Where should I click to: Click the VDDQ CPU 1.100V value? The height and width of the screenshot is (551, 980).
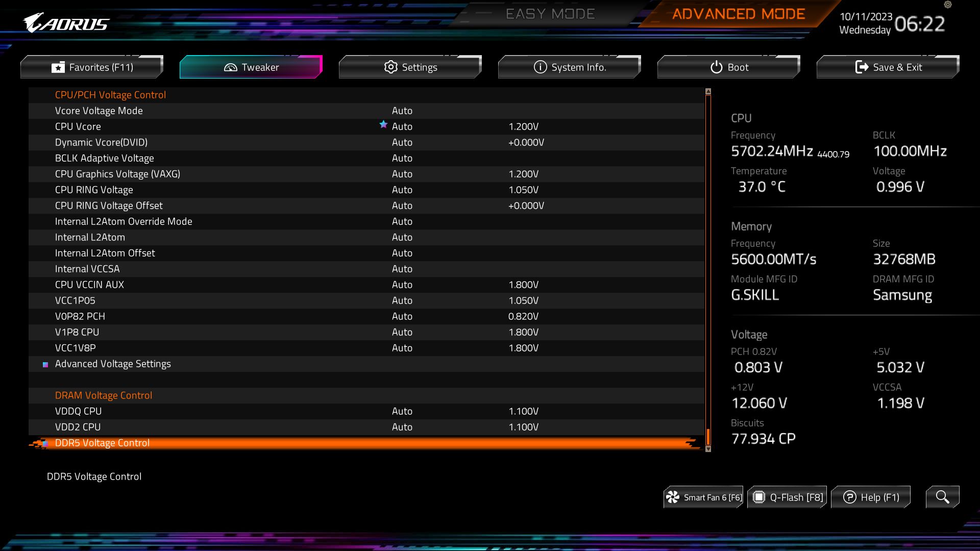coord(523,411)
